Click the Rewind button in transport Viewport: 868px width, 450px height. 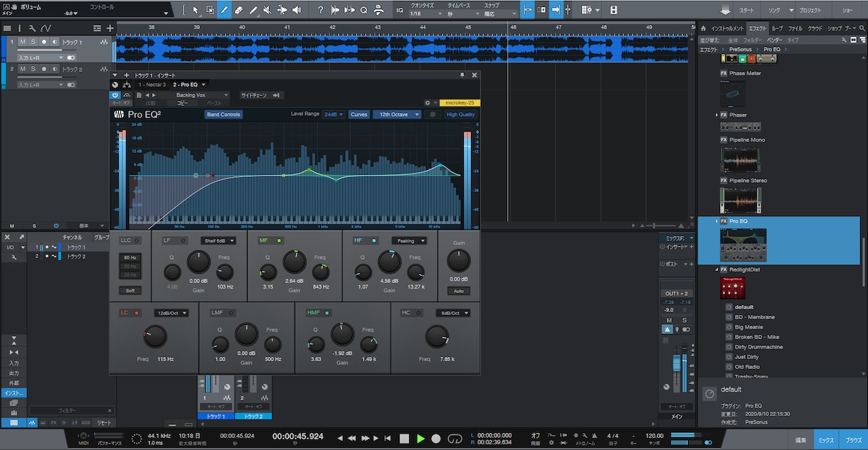pos(351,439)
